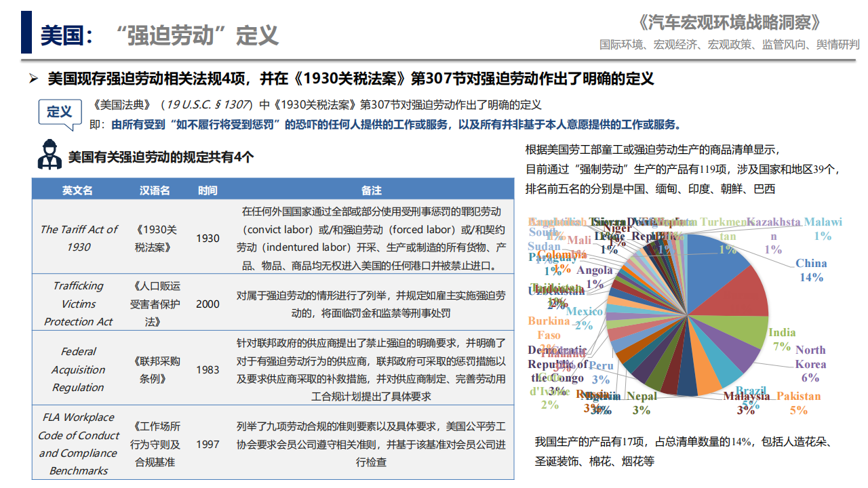
Task: Click the pie label Peru 3%
Action: pos(601,372)
